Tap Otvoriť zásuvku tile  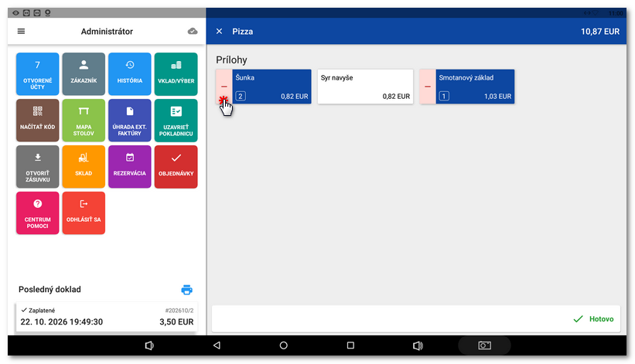[38, 167]
